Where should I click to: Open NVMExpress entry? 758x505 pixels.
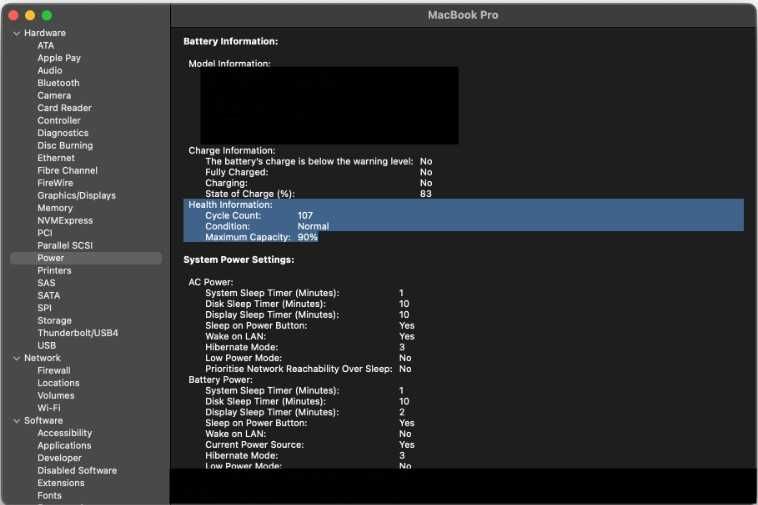click(65, 220)
